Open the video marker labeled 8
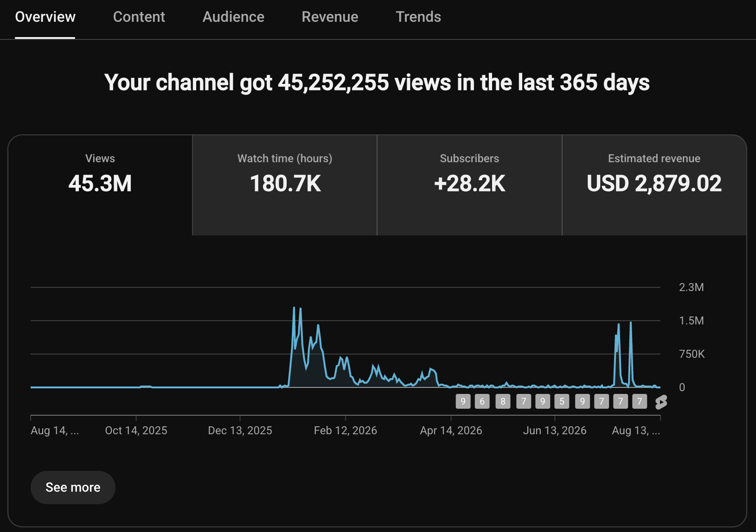This screenshot has height=532, width=756. [x=503, y=401]
